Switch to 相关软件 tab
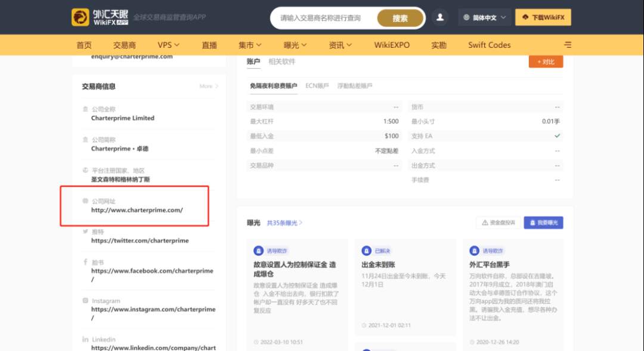This screenshot has width=644, height=351. click(281, 61)
